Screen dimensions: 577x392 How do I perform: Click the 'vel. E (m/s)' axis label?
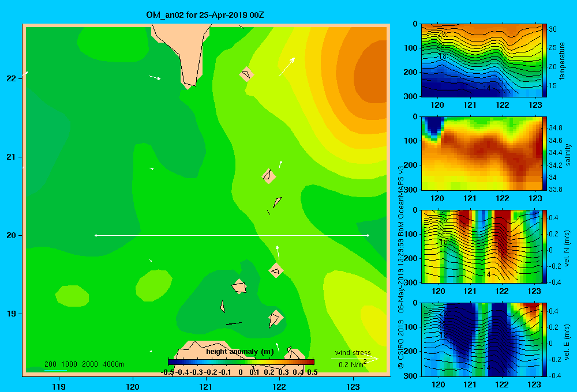pos(567,341)
